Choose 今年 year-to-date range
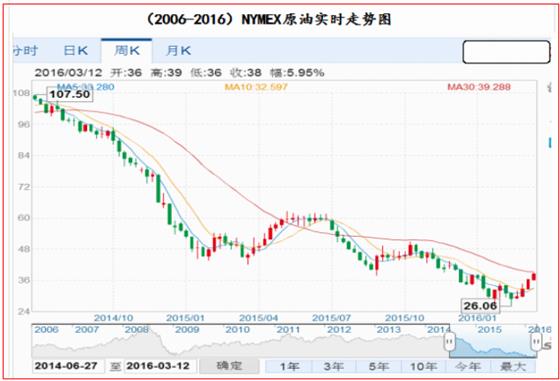The width and height of the screenshot is (560, 381). pyautogui.click(x=468, y=366)
